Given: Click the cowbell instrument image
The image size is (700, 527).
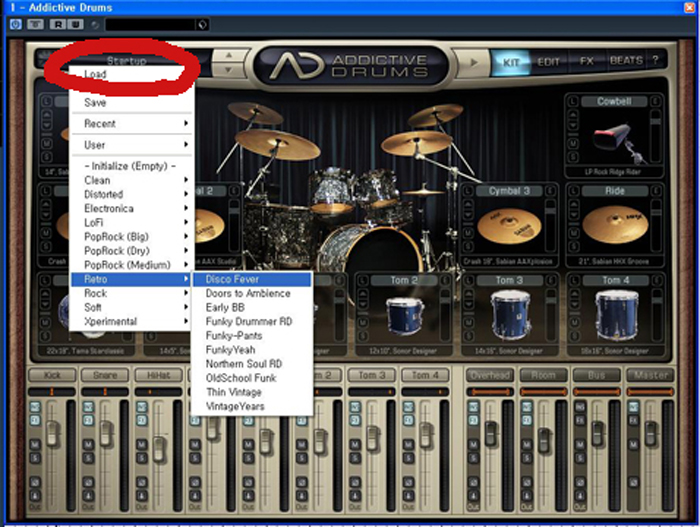Looking at the screenshot, I should (x=619, y=143).
